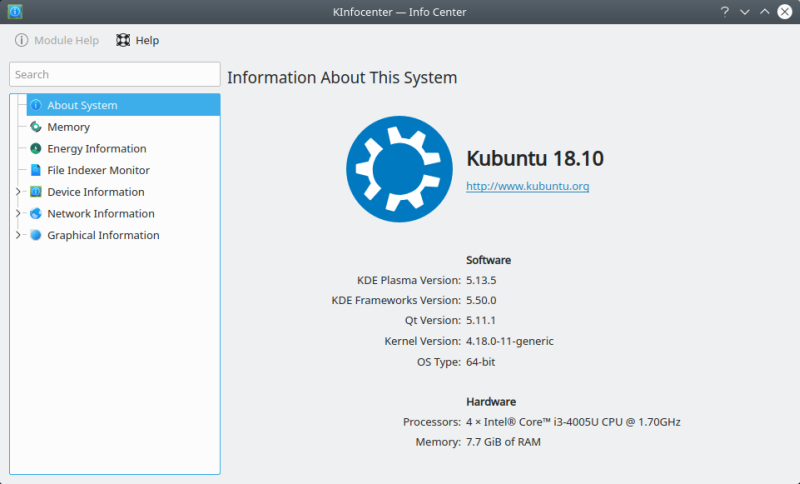Select About System in the sidebar
Image resolution: width=800 pixels, height=484 pixels.
click(123, 105)
